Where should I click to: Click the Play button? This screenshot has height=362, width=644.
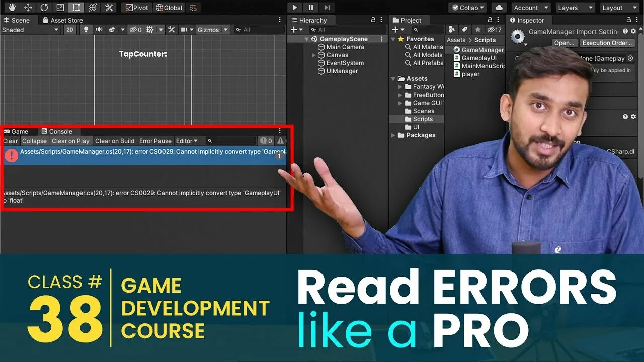tap(295, 8)
